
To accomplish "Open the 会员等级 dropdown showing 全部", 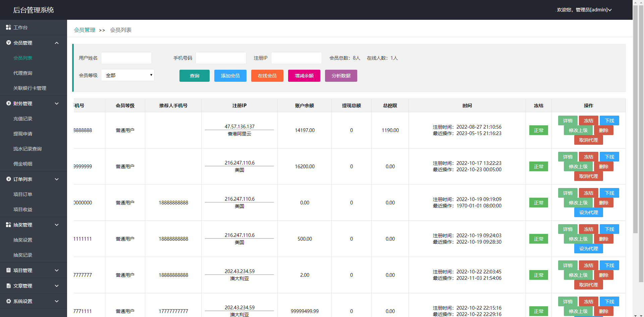I will point(128,75).
